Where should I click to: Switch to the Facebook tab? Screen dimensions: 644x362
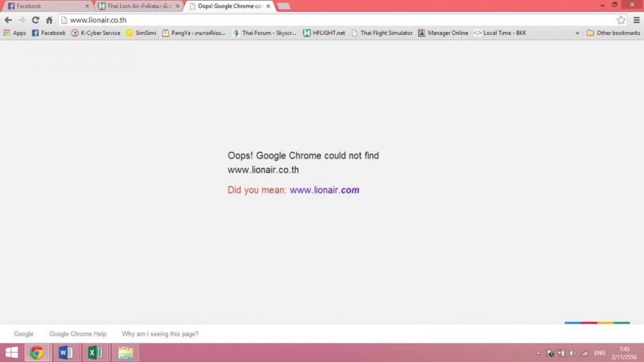coord(46,6)
